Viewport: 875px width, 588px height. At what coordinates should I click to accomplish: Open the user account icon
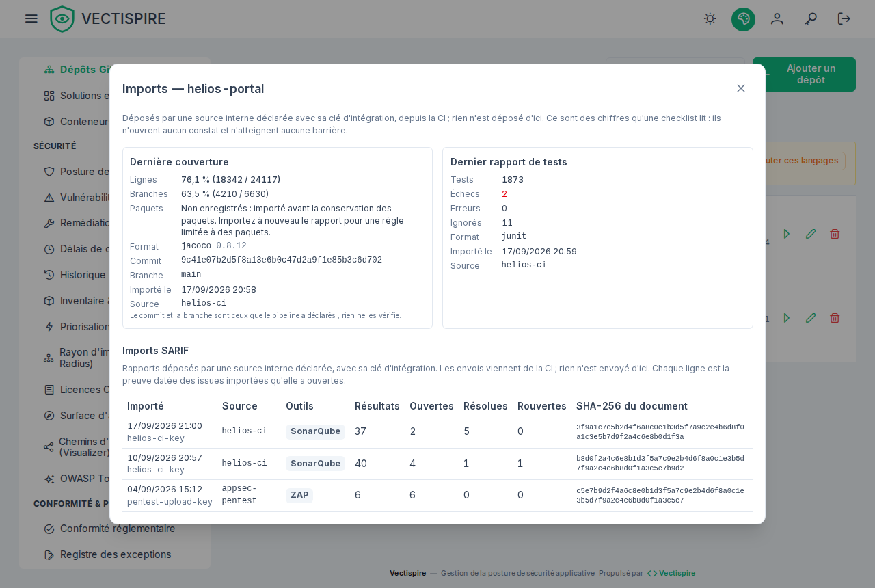(x=777, y=18)
